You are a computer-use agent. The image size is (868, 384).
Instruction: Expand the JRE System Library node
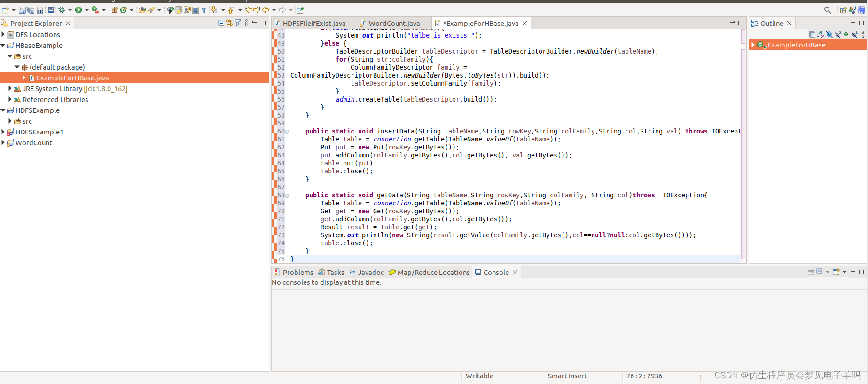(x=10, y=88)
